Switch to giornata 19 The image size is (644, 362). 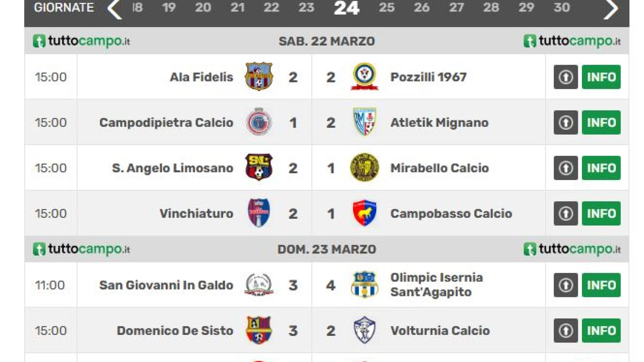coord(169,8)
